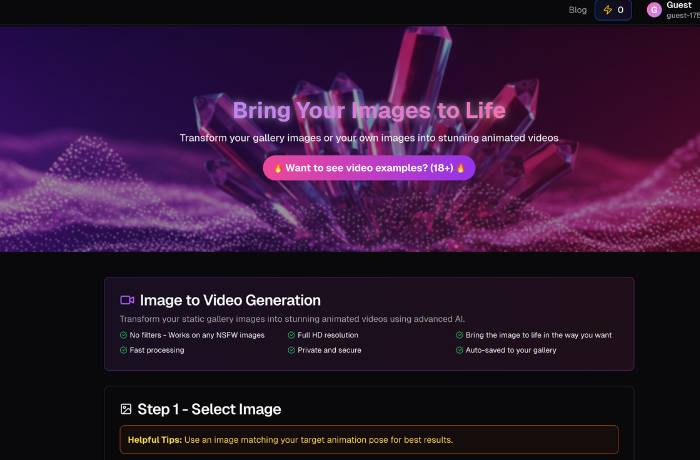This screenshot has width=700, height=460.
Task: Click the left fire emoji on the examples button
Action: point(278,168)
